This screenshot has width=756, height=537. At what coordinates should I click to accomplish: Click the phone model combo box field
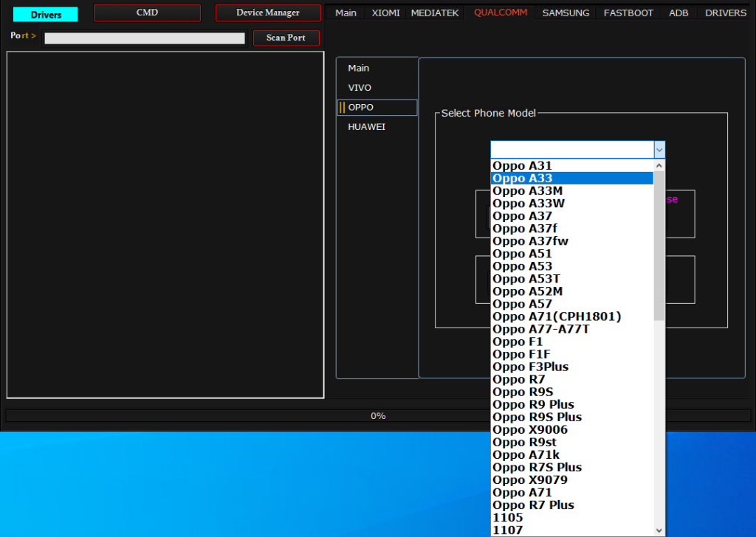pos(572,150)
